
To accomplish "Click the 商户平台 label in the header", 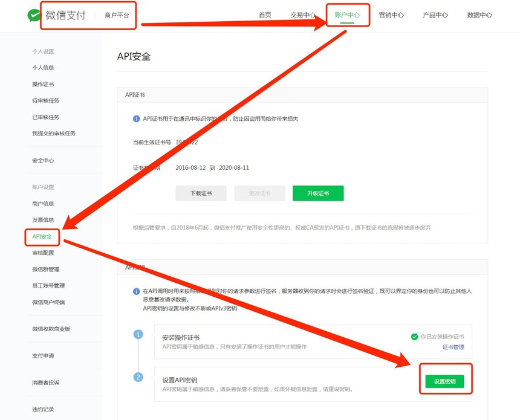I will click(117, 15).
